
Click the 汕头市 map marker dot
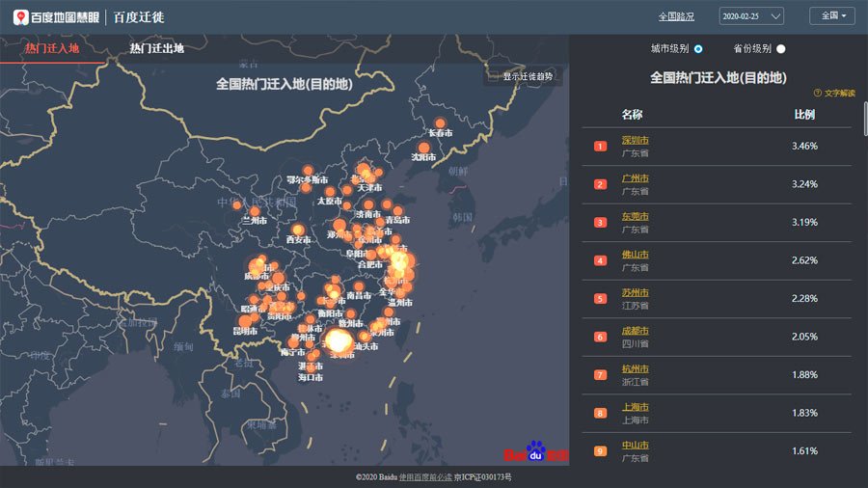tap(365, 336)
